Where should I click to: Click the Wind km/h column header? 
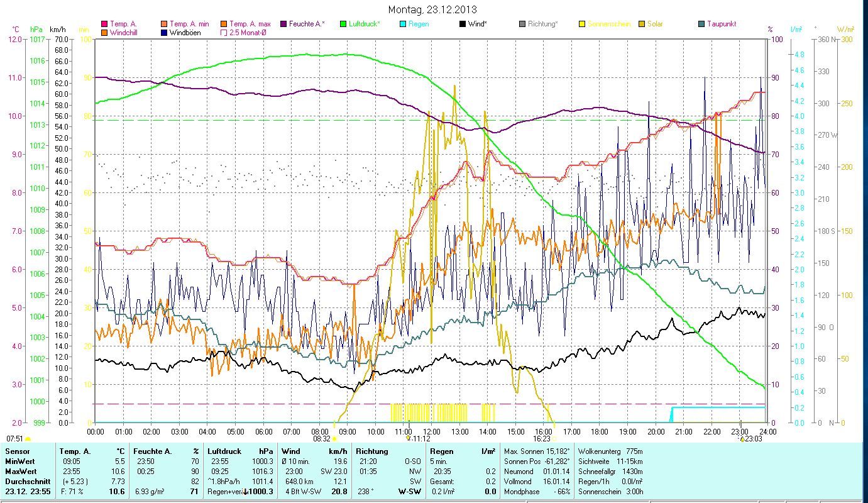pos(314,451)
